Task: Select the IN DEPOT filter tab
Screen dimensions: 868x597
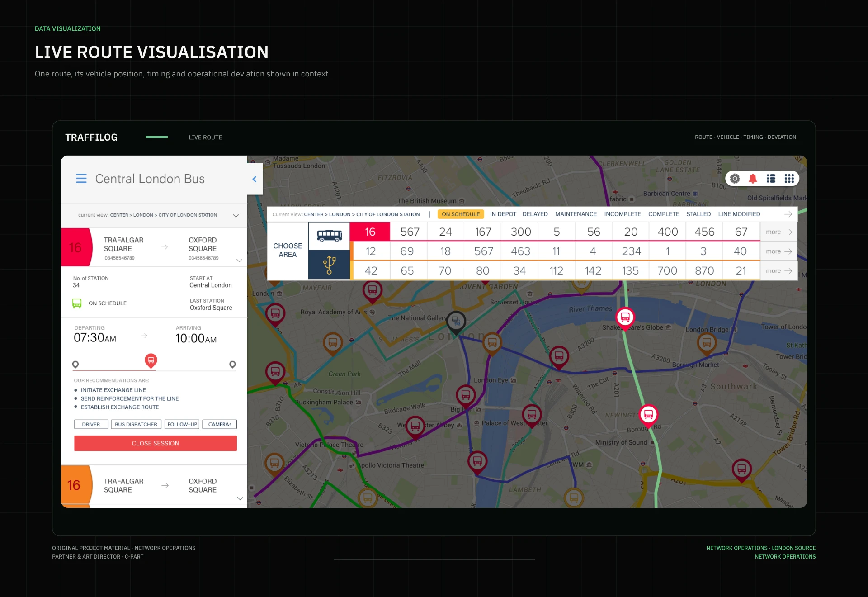Action: (503, 214)
